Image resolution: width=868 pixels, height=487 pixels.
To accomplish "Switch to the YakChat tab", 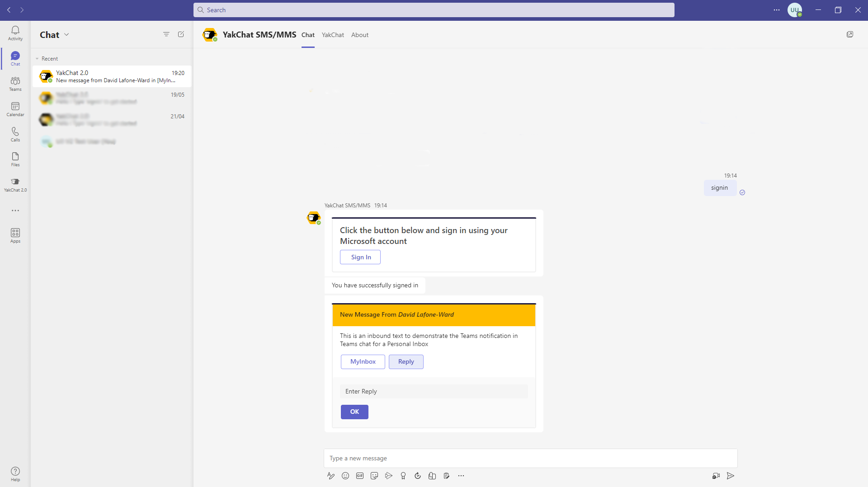I will [333, 35].
